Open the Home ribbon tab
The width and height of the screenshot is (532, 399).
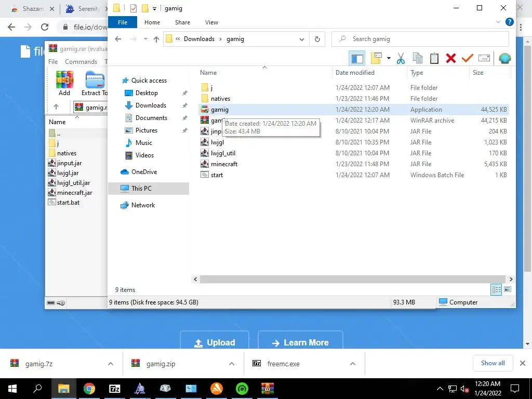152,22
